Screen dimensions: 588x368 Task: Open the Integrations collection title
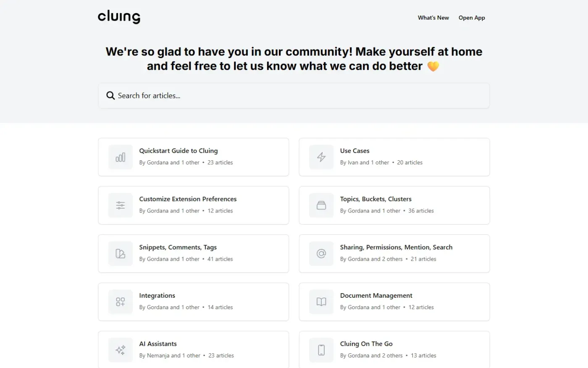(157, 296)
